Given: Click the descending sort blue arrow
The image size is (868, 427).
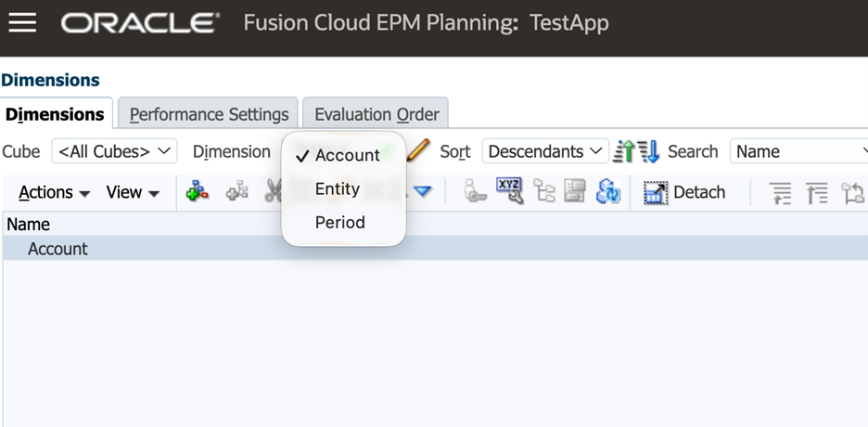Looking at the screenshot, I should 648,152.
